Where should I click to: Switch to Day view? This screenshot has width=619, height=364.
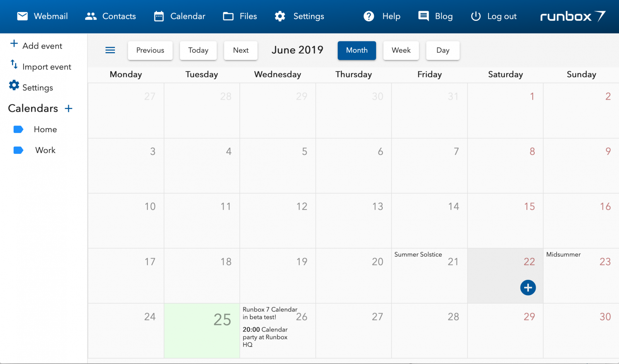click(x=442, y=50)
